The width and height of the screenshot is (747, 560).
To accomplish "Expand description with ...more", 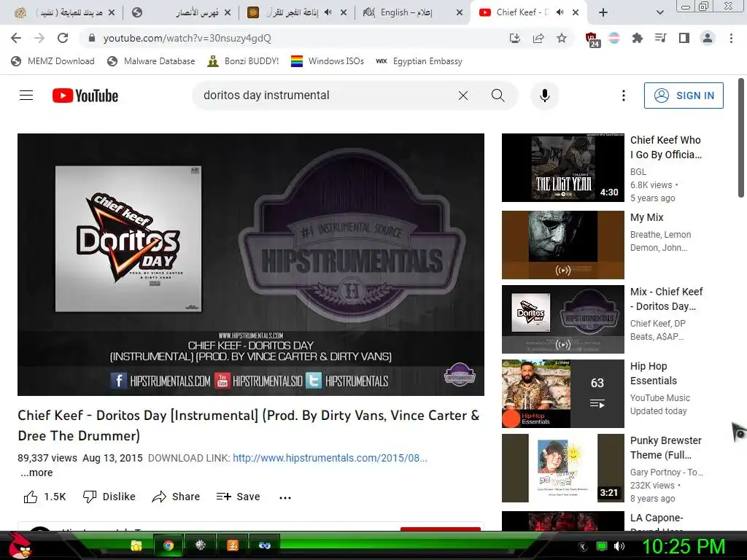I will [x=36, y=472].
